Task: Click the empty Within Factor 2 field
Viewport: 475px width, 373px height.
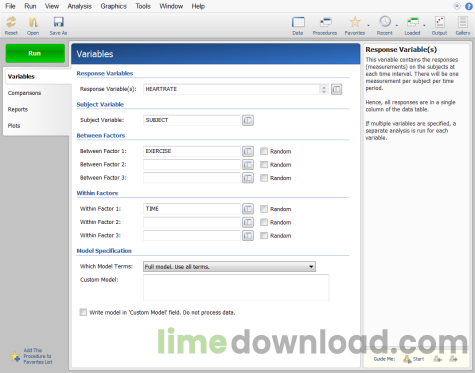Action: coord(192,222)
